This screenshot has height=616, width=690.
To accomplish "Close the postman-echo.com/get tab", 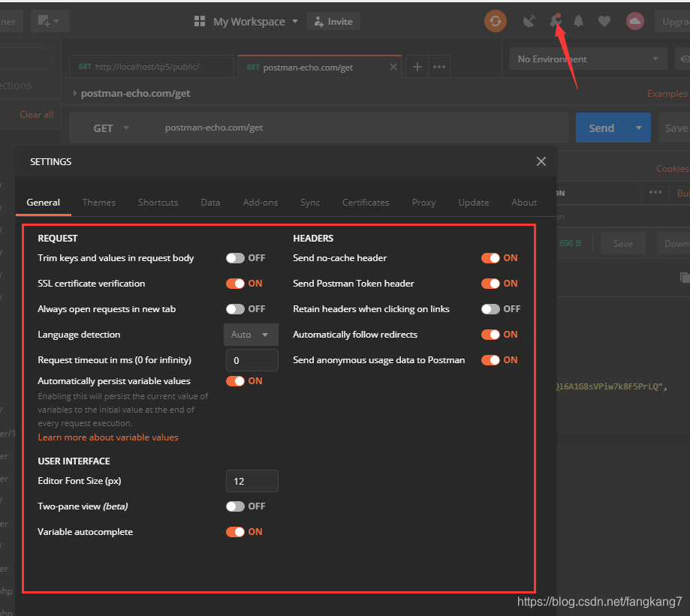I will click(393, 67).
